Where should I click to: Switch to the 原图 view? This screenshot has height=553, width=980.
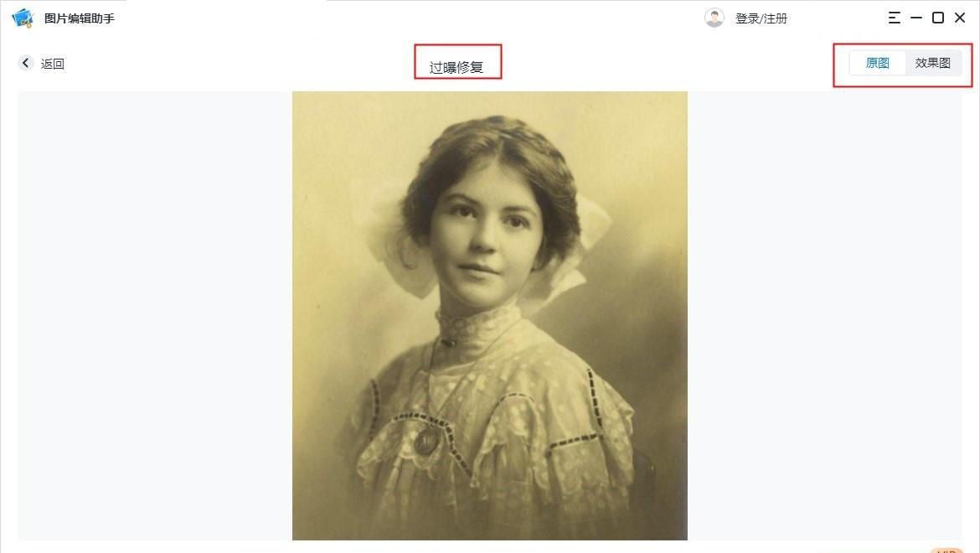[x=878, y=63]
